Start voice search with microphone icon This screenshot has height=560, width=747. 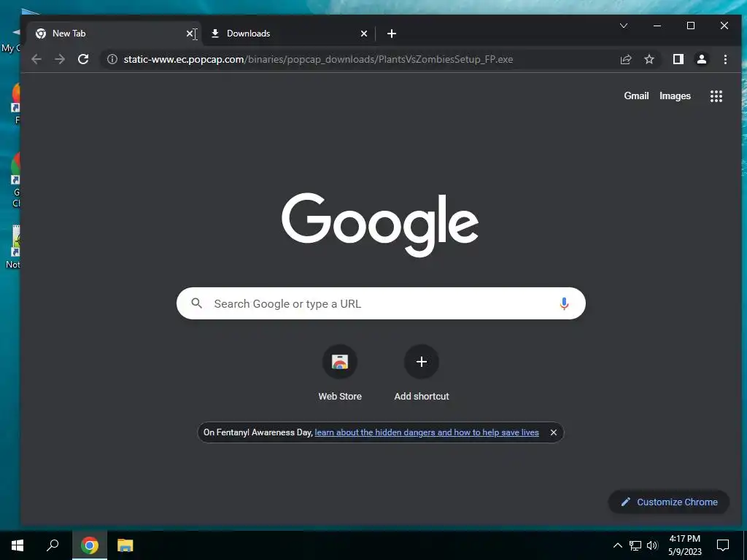(564, 303)
